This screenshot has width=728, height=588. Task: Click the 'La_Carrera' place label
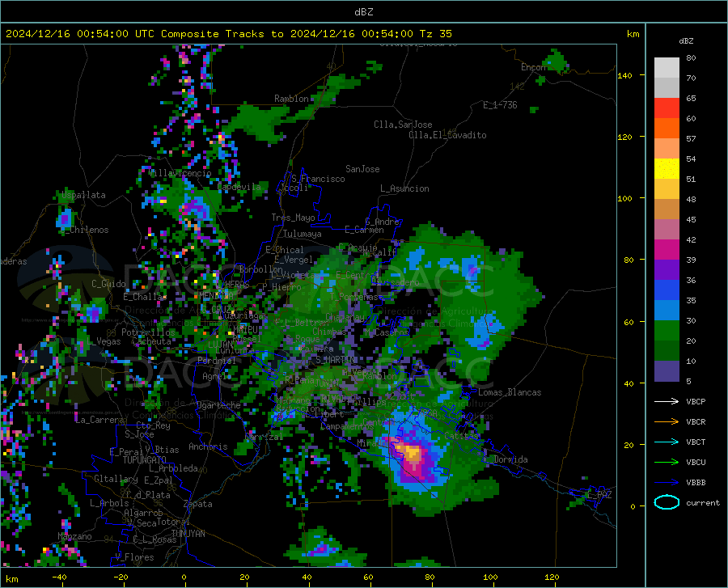tap(99, 420)
